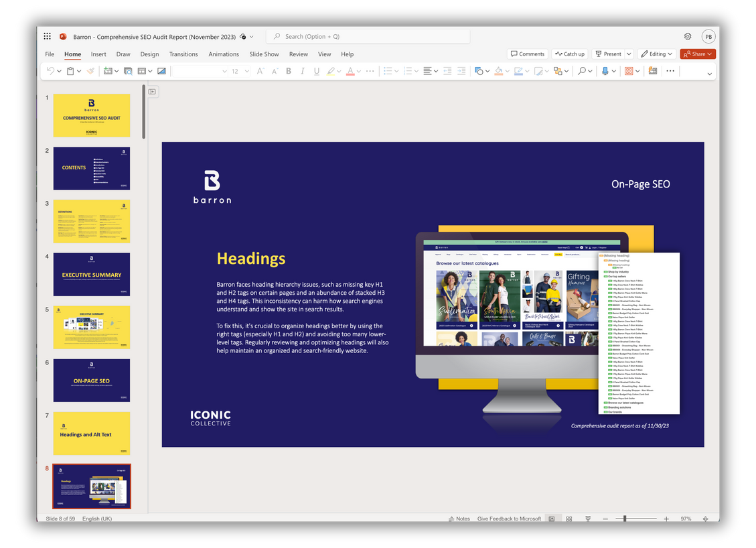The image size is (756, 548).
Task: Increase font size with larger A
Action: click(260, 71)
